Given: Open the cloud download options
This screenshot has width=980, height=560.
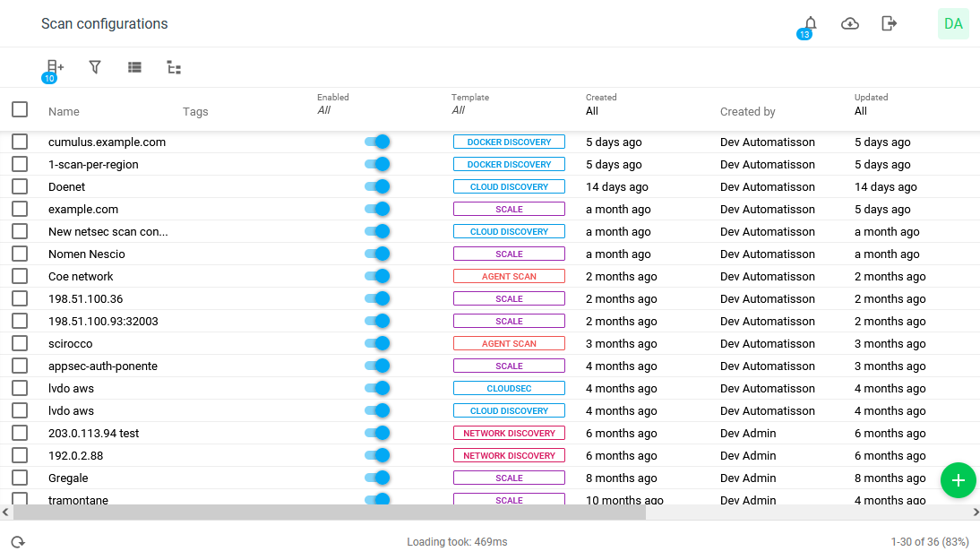Looking at the screenshot, I should (x=849, y=23).
